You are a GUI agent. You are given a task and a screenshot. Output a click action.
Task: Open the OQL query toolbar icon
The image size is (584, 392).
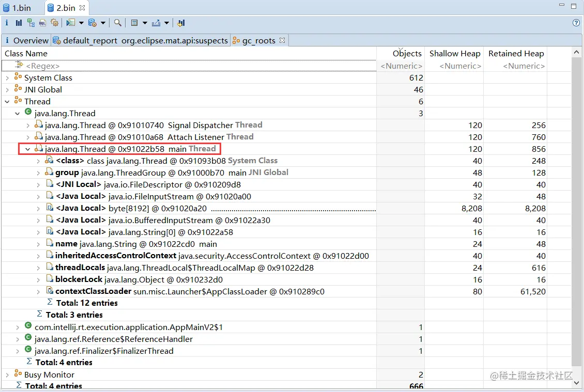coord(42,23)
